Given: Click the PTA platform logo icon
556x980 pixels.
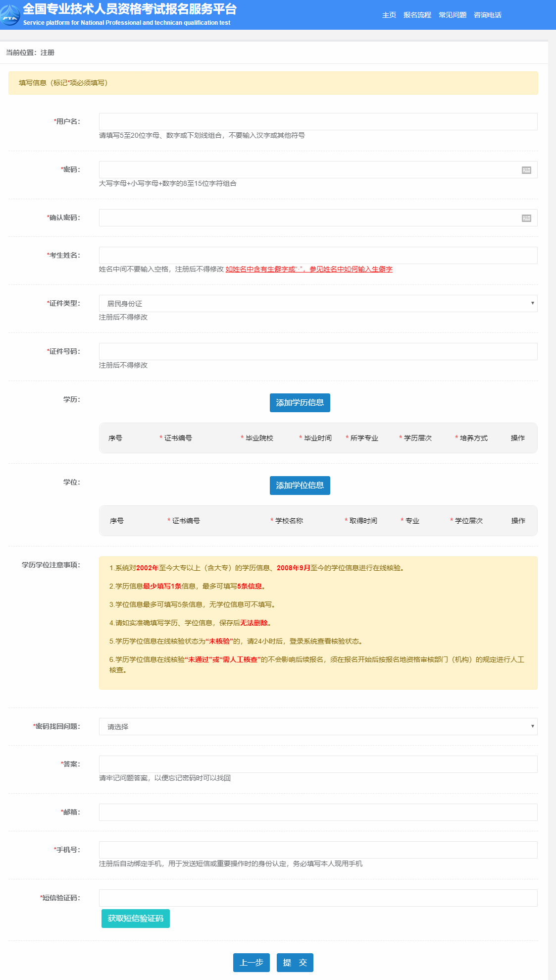Looking at the screenshot, I should tap(10, 15).
